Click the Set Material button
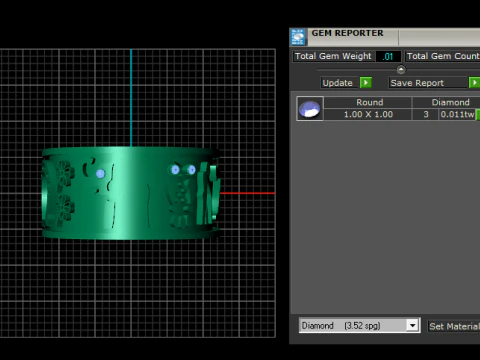 point(454,326)
